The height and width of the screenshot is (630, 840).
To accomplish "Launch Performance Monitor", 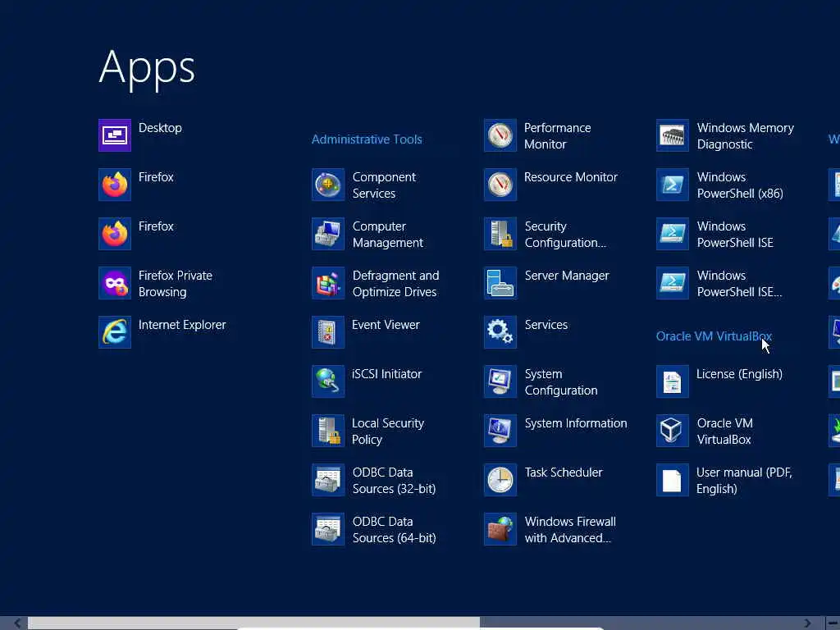I will click(538, 135).
